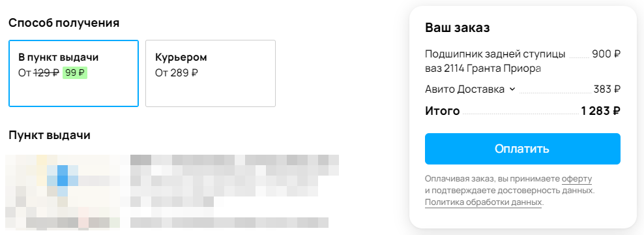This screenshot has height=235, width=644.
Task: Click the blurred pickup point map thumbnail
Action: (x=64, y=191)
